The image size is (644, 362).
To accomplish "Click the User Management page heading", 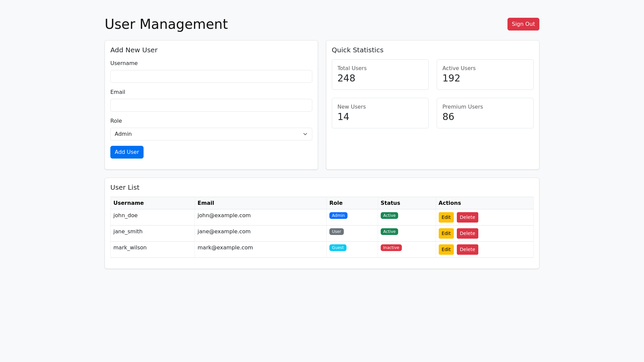I will tap(166, 24).
